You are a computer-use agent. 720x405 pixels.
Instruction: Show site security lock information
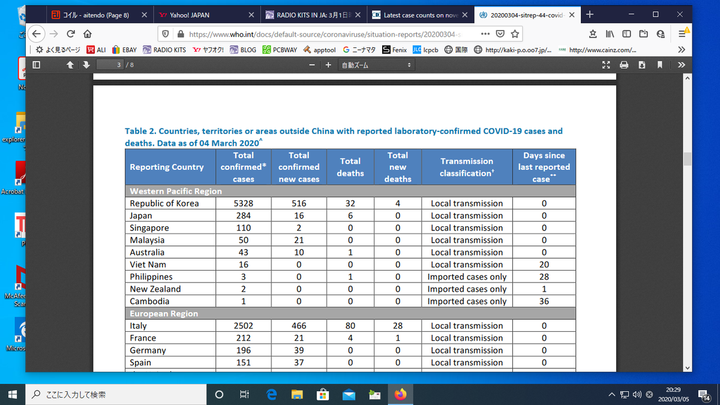180,34
